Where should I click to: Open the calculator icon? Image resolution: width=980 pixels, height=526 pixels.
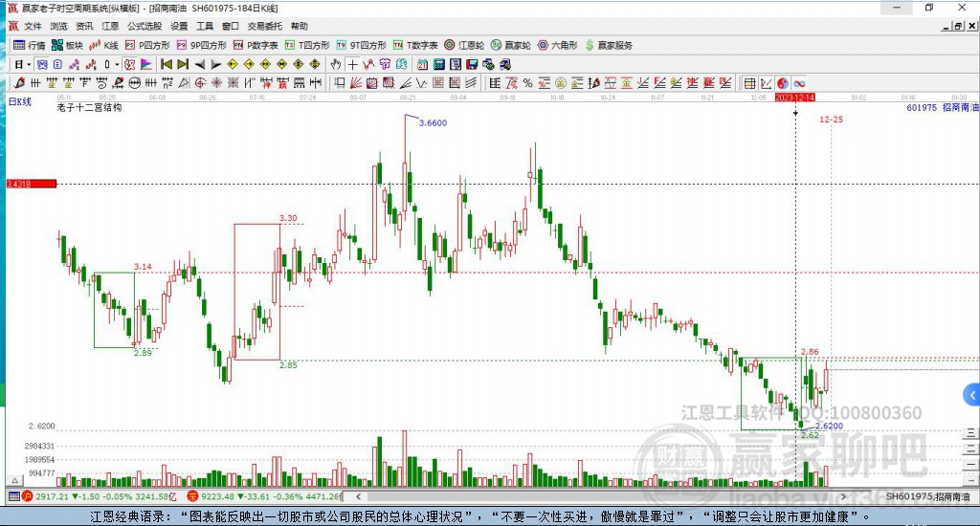click(x=439, y=64)
